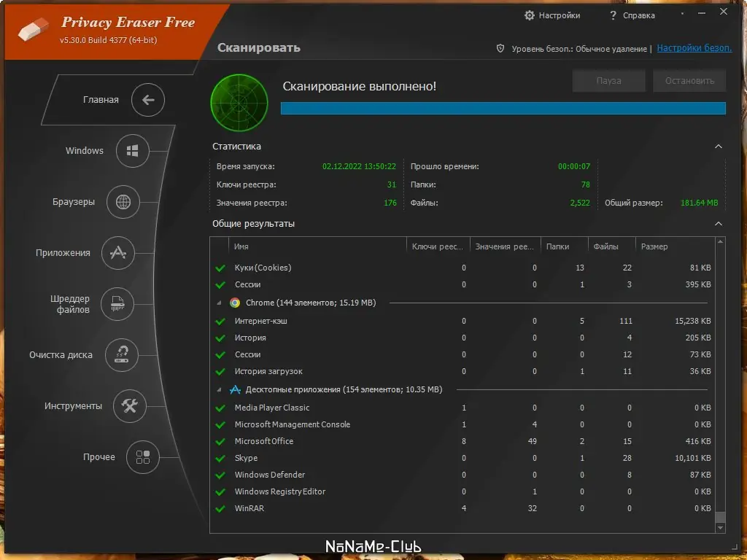The image size is (747, 560).
Task: Click the Privacy Eraser eraser logo
Action: pyautogui.click(x=34, y=29)
